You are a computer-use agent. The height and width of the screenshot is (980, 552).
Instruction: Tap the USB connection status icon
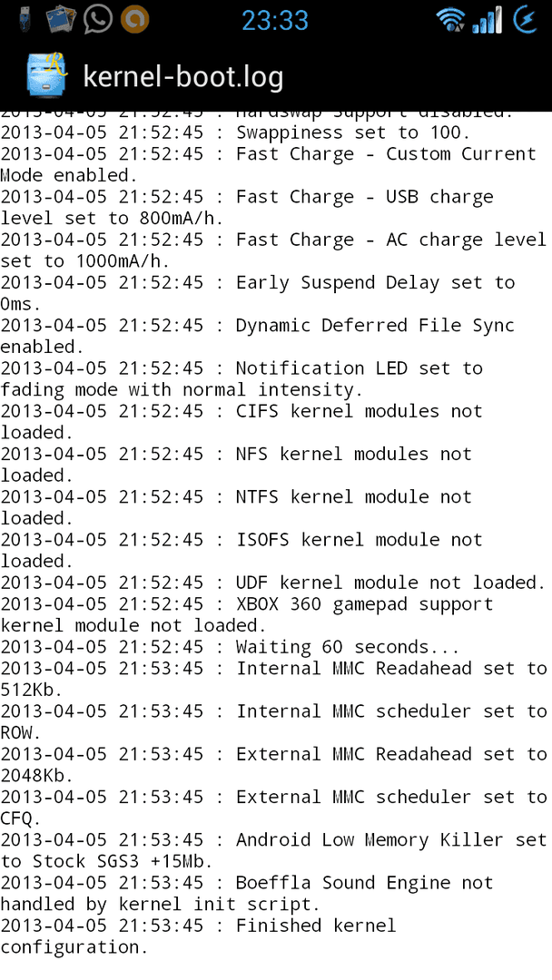pos(25,19)
